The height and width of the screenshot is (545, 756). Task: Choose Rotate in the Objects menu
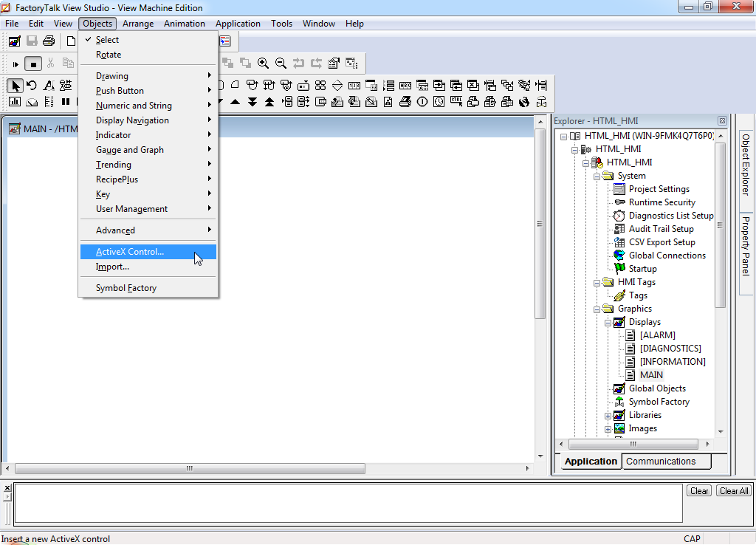tap(148, 55)
